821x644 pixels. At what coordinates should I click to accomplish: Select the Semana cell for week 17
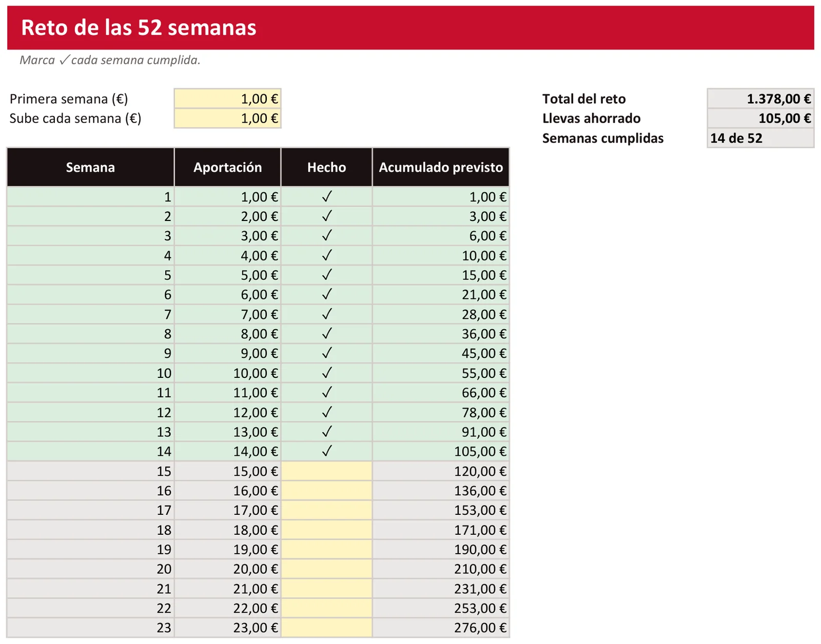point(90,510)
